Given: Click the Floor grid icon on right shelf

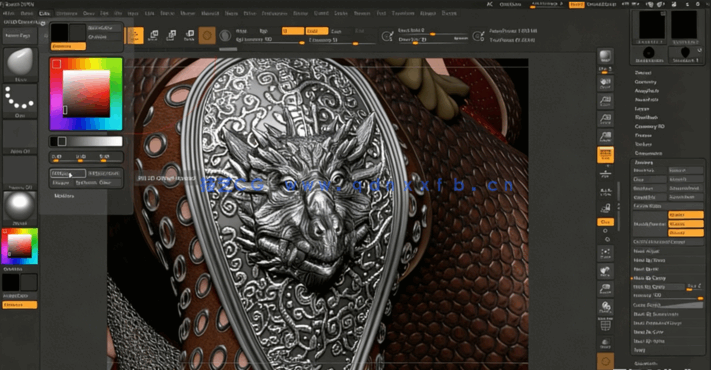Looking at the screenshot, I should 605,173.
